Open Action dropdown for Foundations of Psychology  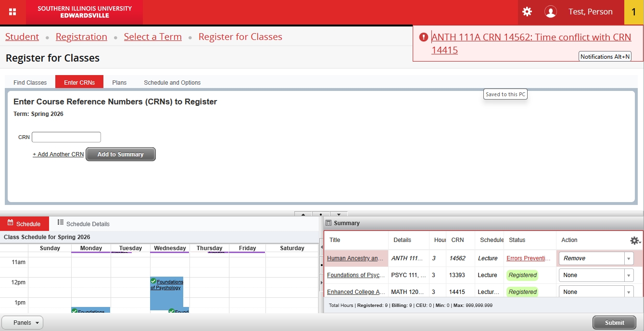point(629,275)
